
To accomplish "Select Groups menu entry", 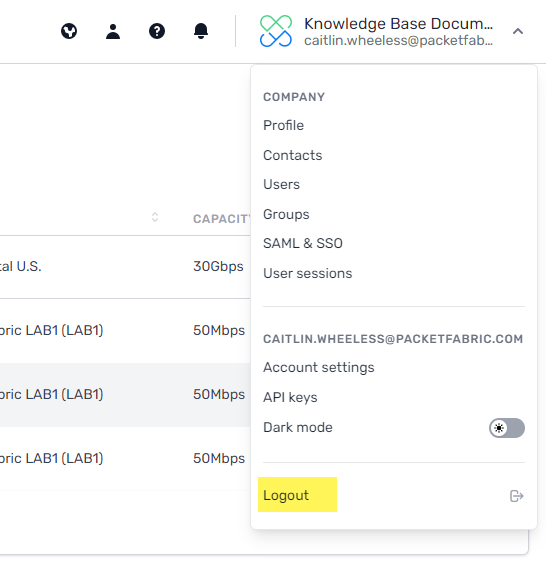I will pos(286,214).
